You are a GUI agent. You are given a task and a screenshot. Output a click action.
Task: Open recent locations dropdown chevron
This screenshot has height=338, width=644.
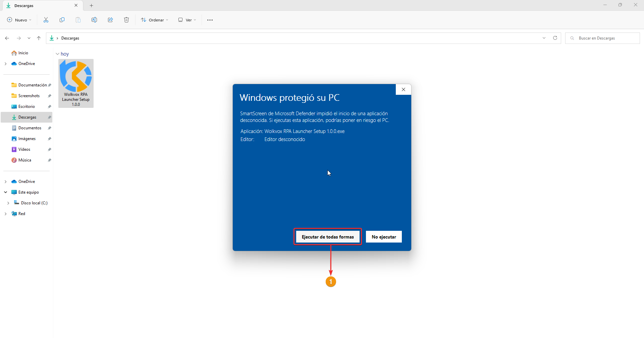29,38
